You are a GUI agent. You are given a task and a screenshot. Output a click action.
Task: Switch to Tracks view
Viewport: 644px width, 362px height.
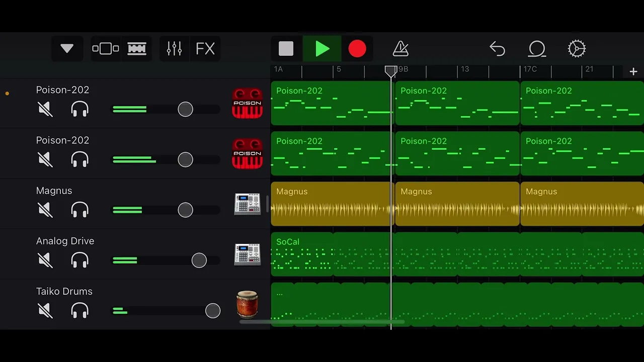(137, 49)
